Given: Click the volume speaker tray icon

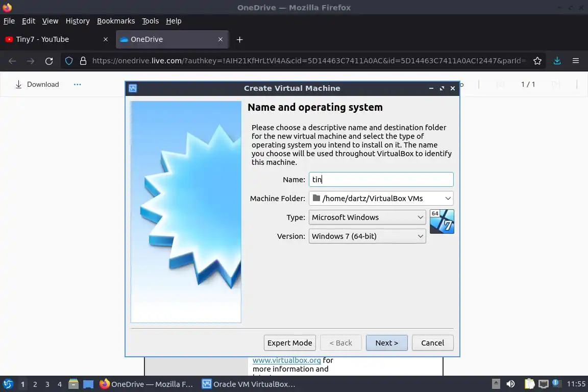Looking at the screenshot, I should (x=510, y=384).
